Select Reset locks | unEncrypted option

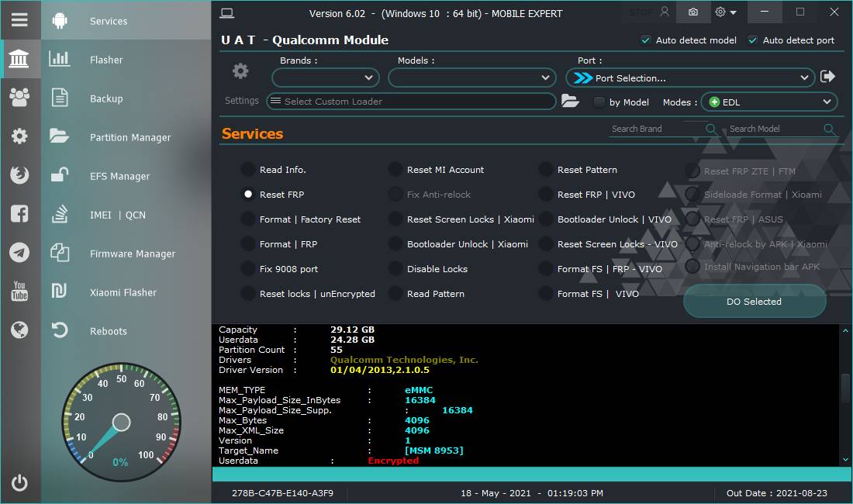(248, 294)
